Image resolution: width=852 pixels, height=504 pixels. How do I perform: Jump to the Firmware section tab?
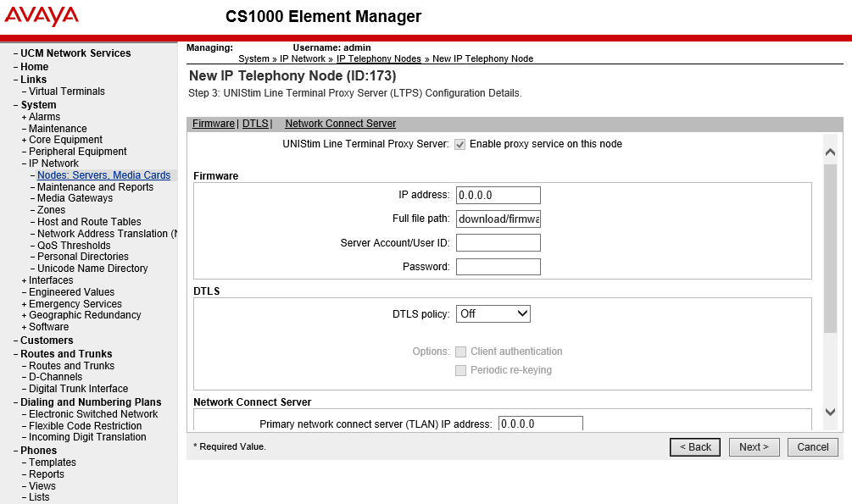[x=214, y=124]
